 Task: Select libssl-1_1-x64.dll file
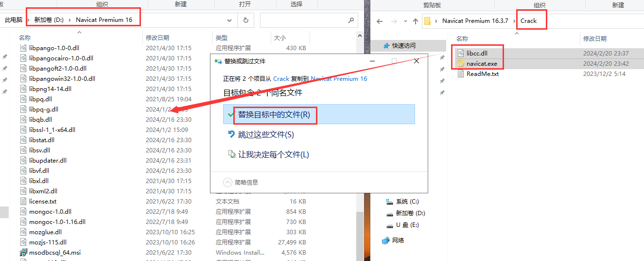52,130
